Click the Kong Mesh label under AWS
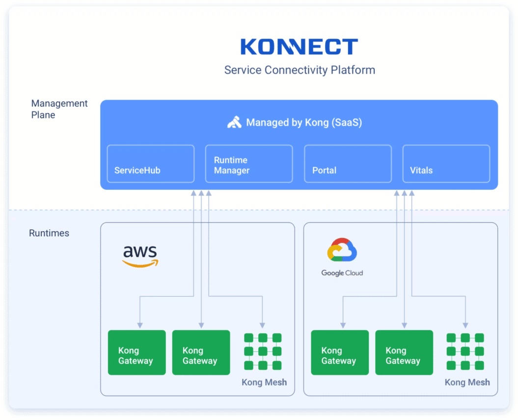The height and width of the screenshot is (420, 518). [264, 382]
